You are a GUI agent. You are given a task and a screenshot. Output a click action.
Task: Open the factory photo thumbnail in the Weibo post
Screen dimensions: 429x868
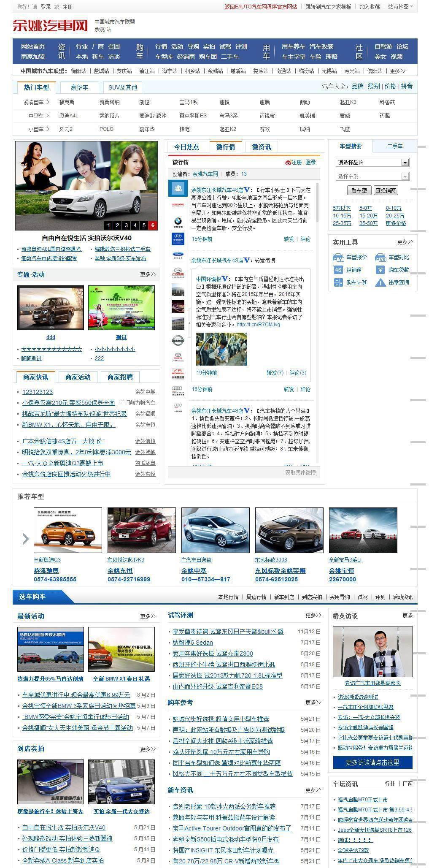(x=221, y=349)
